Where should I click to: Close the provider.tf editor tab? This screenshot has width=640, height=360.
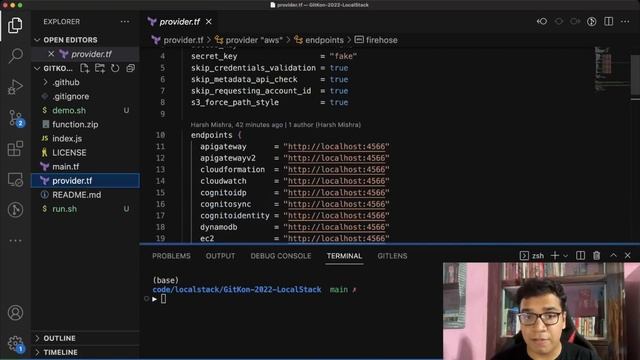point(209,22)
